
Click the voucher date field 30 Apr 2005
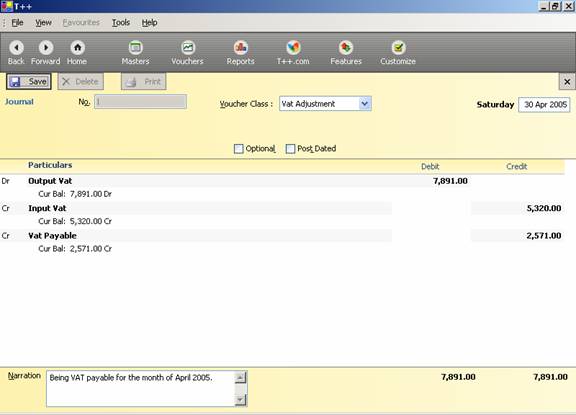point(544,105)
